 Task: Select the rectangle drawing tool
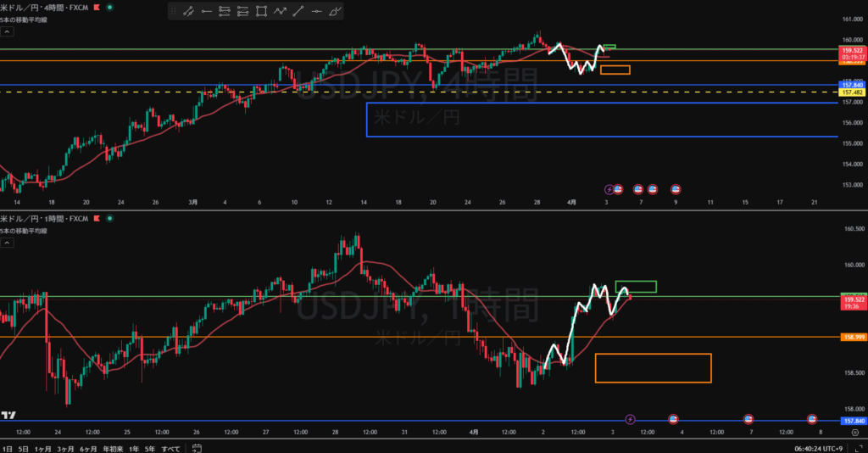tap(261, 12)
